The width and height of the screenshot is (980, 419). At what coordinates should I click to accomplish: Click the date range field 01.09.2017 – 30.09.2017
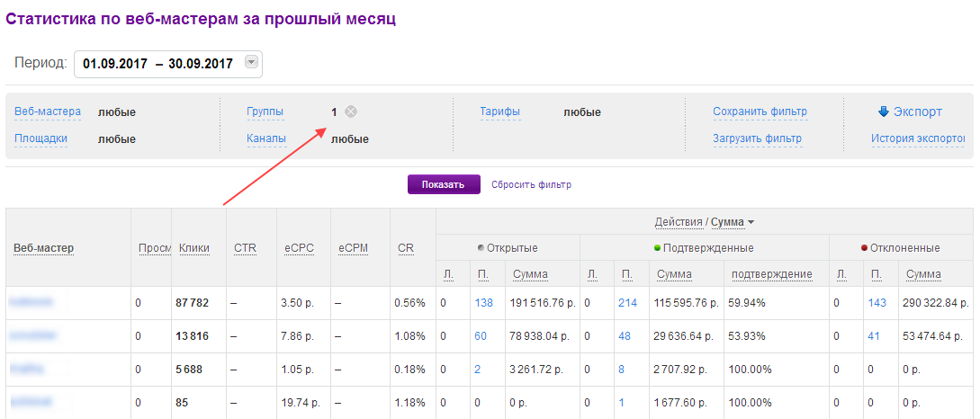click(x=157, y=64)
